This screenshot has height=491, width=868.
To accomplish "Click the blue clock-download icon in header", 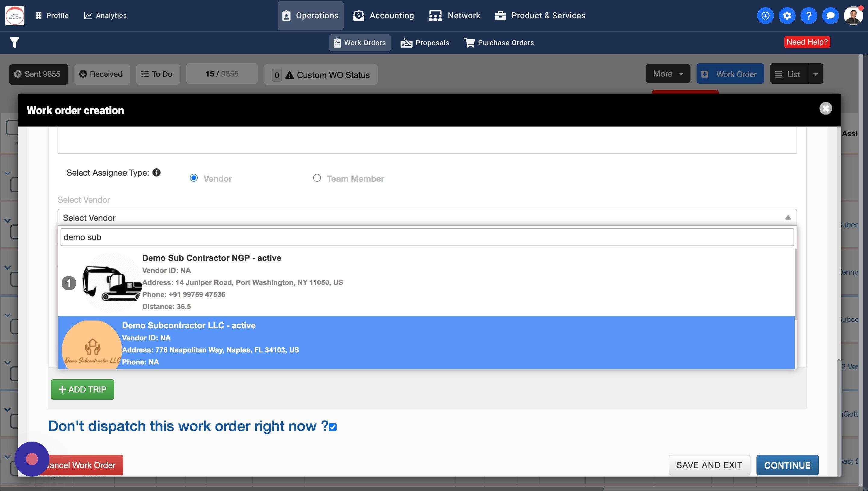I will pyautogui.click(x=765, y=15).
